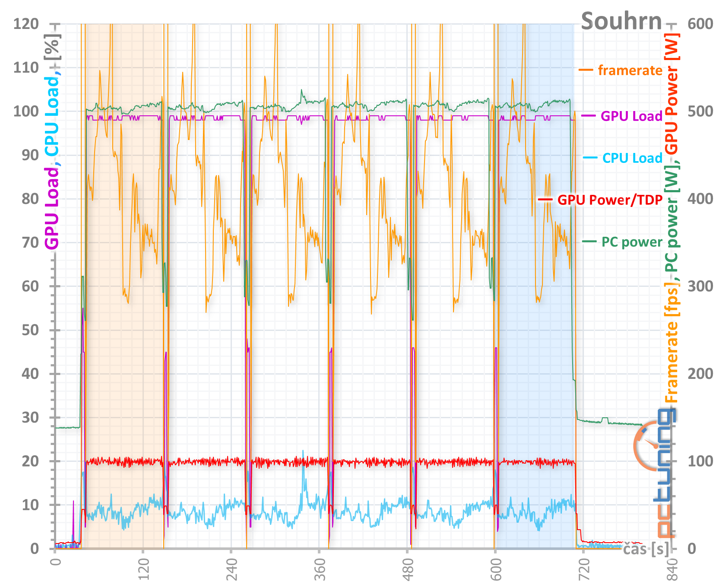The height and width of the screenshot is (588, 716).
Task: Click the "80" tick on the left axis
Action: tap(30, 199)
